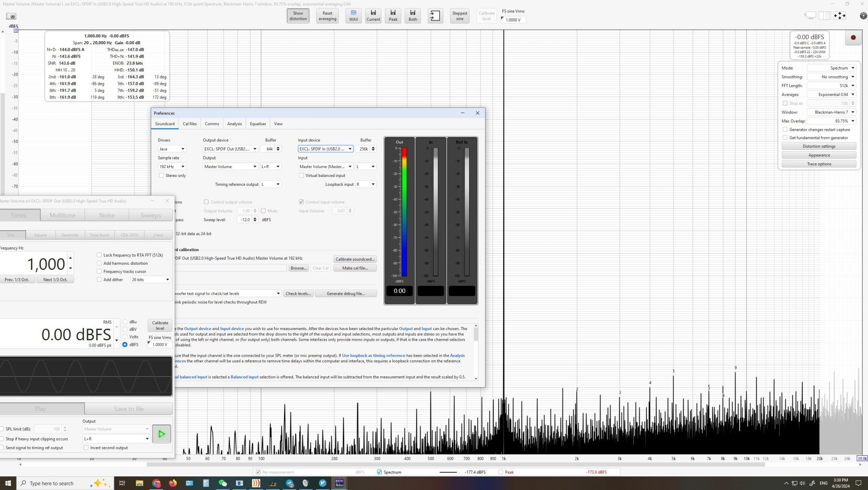
Task: Expand the Input device dropdown
Action: pyautogui.click(x=325, y=149)
